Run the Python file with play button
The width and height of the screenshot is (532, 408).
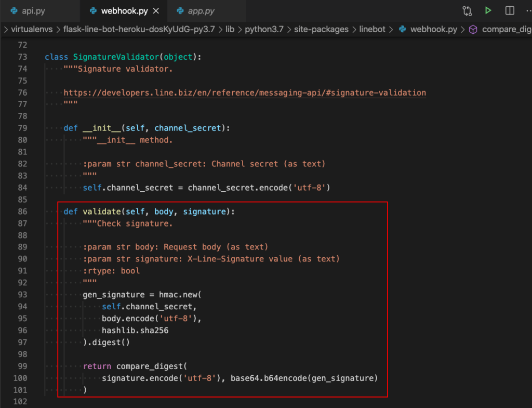[x=488, y=10]
